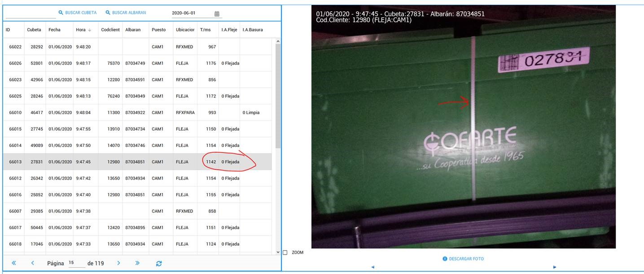Enable the ZOOM checkbox
The image size is (644, 274).
pos(285,252)
